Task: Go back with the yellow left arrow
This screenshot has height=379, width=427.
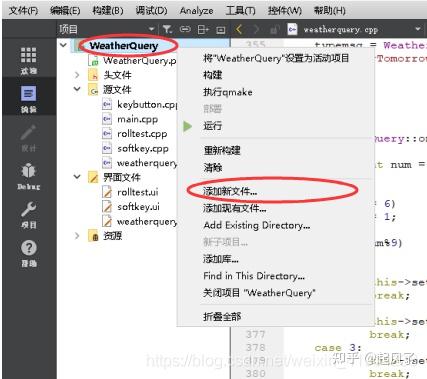Action: pos(238,30)
